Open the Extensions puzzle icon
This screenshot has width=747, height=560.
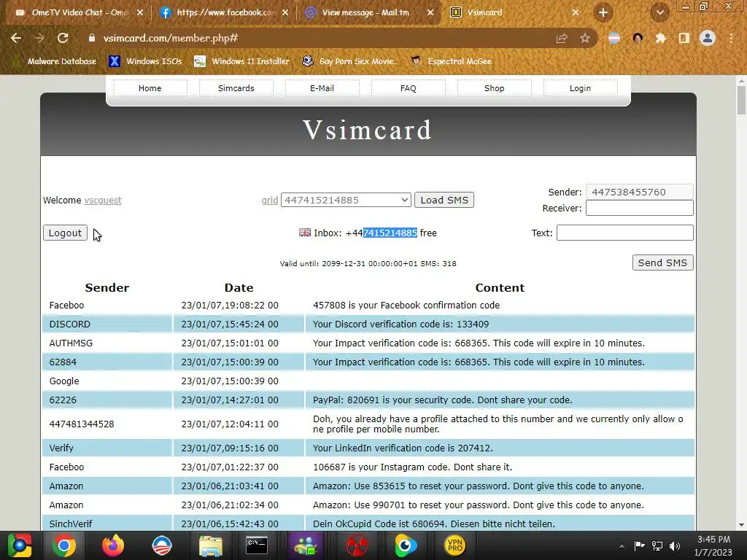tap(661, 38)
